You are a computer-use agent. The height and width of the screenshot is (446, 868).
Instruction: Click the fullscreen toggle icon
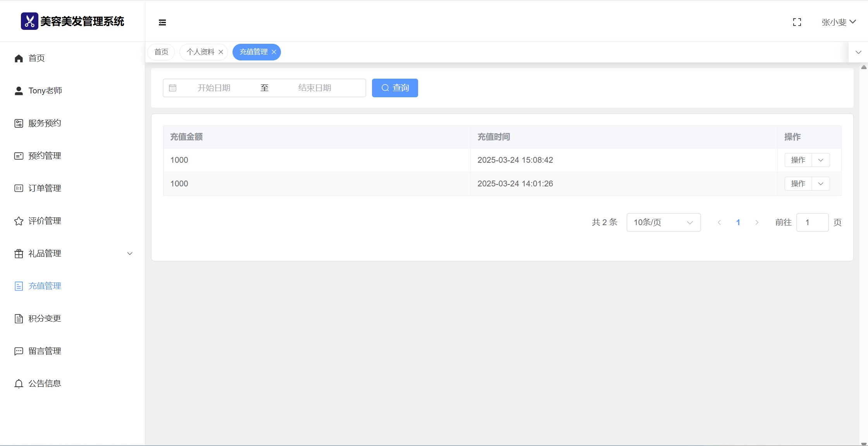[797, 22]
